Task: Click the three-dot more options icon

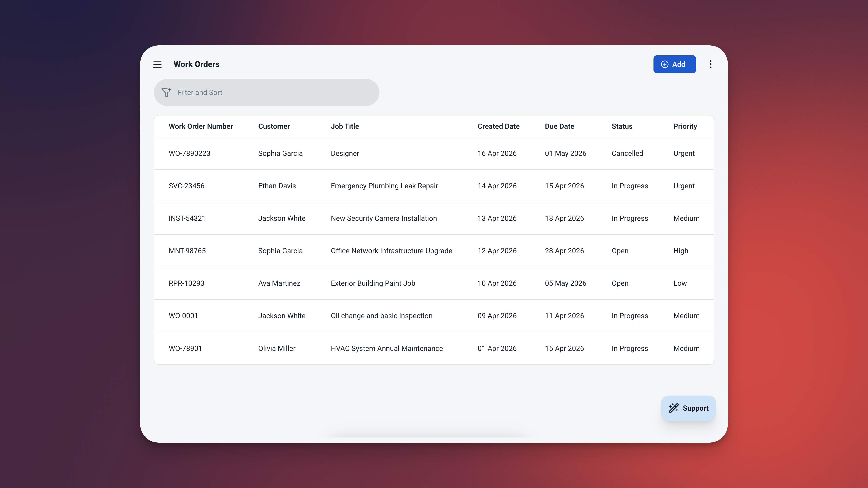Action: [710, 64]
